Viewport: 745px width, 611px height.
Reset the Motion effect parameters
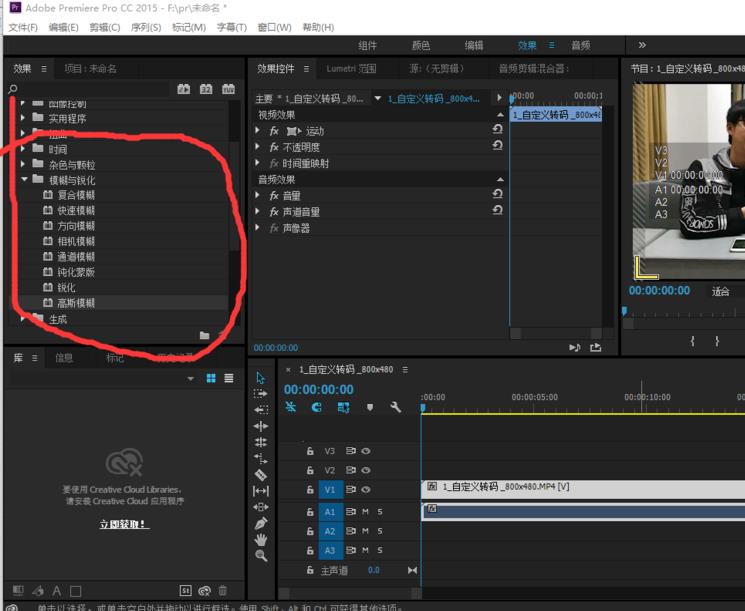[497, 129]
